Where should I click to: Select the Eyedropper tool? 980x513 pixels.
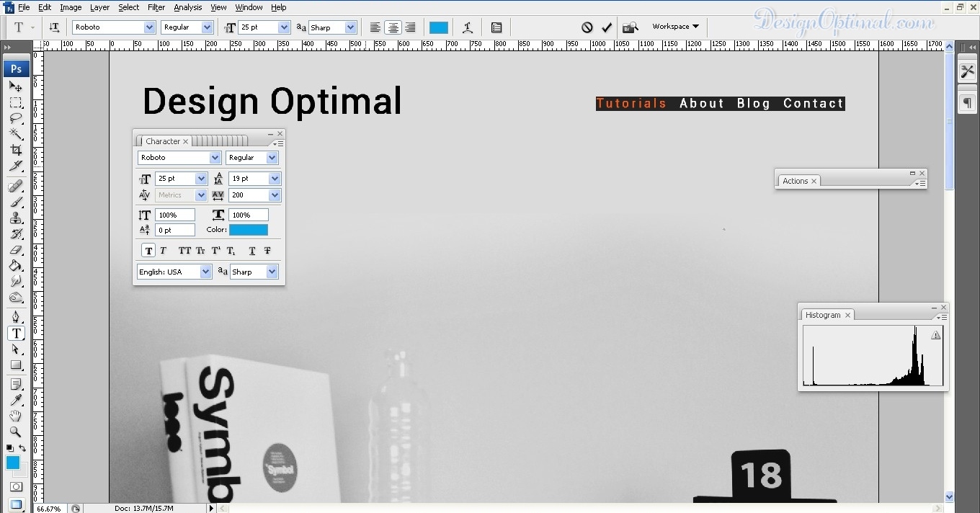[16, 400]
